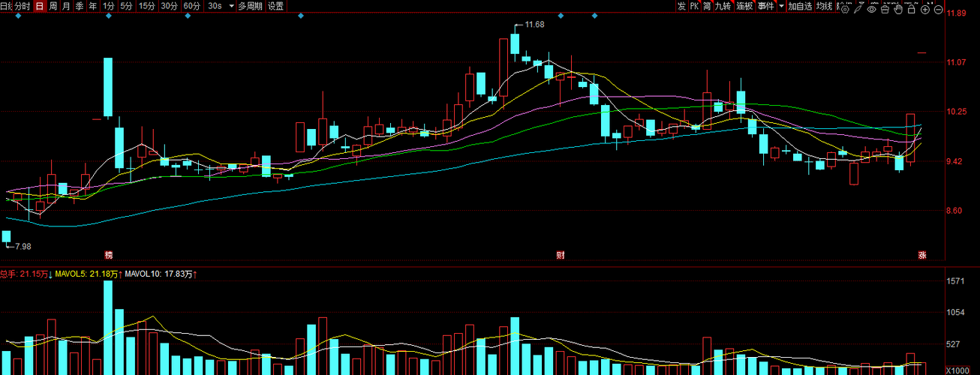Image resolution: width=980 pixels, height=375 pixels.
Task: Toggle 均线 moving average lines
Action: click(x=825, y=6)
